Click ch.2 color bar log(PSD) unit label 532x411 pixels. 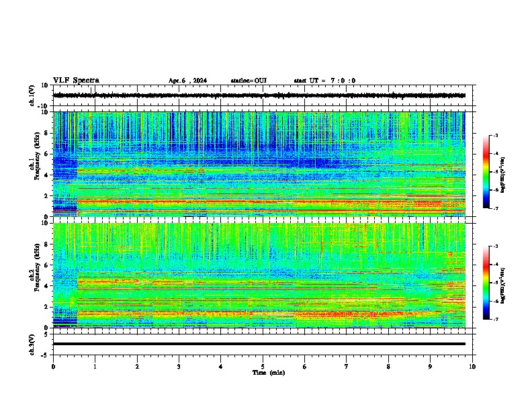(503, 286)
